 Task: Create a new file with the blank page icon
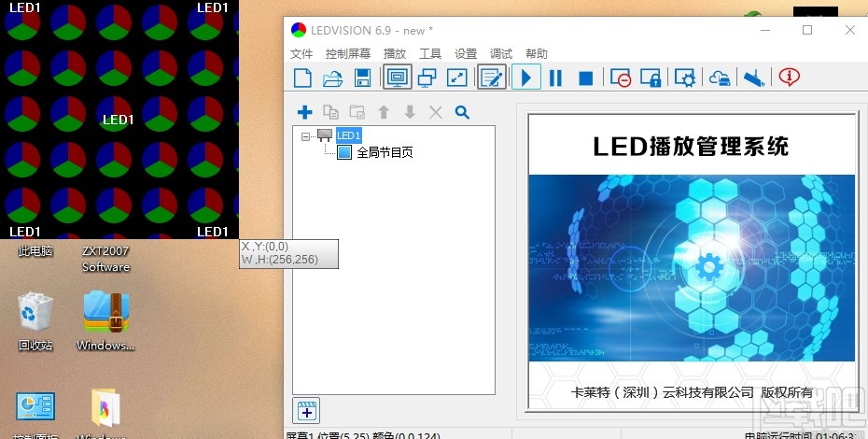pos(302,78)
